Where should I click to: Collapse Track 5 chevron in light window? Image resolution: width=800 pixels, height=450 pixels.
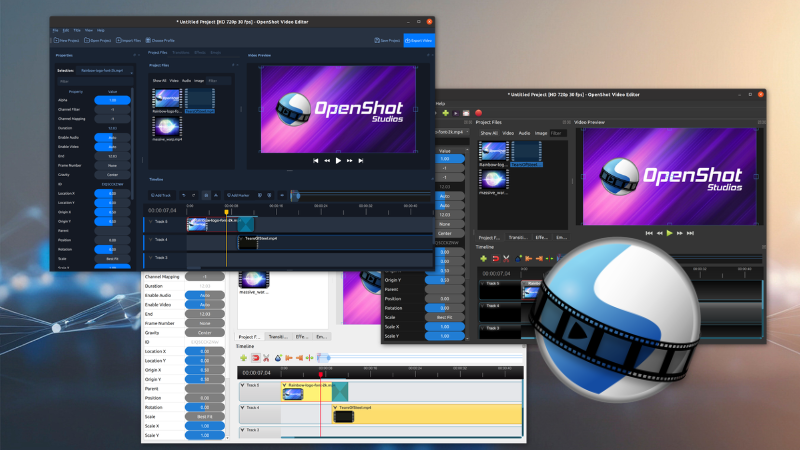click(x=242, y=385)
